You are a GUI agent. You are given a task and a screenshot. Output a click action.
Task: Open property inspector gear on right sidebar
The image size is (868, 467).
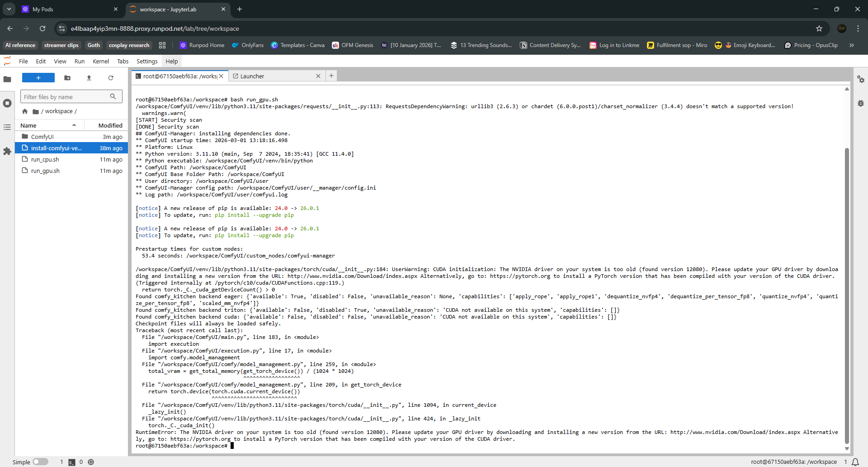861,80
